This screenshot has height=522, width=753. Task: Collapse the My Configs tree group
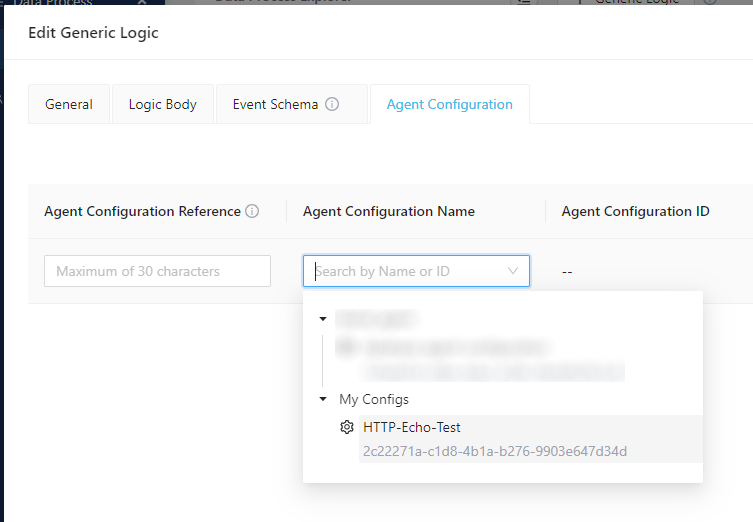coord(322,399)
